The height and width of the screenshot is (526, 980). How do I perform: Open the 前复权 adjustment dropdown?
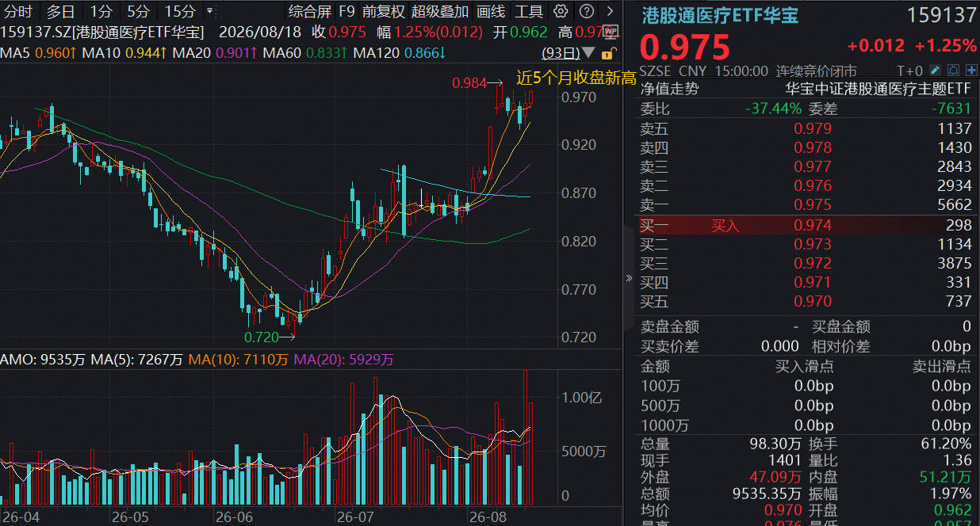tap(383, 12)
